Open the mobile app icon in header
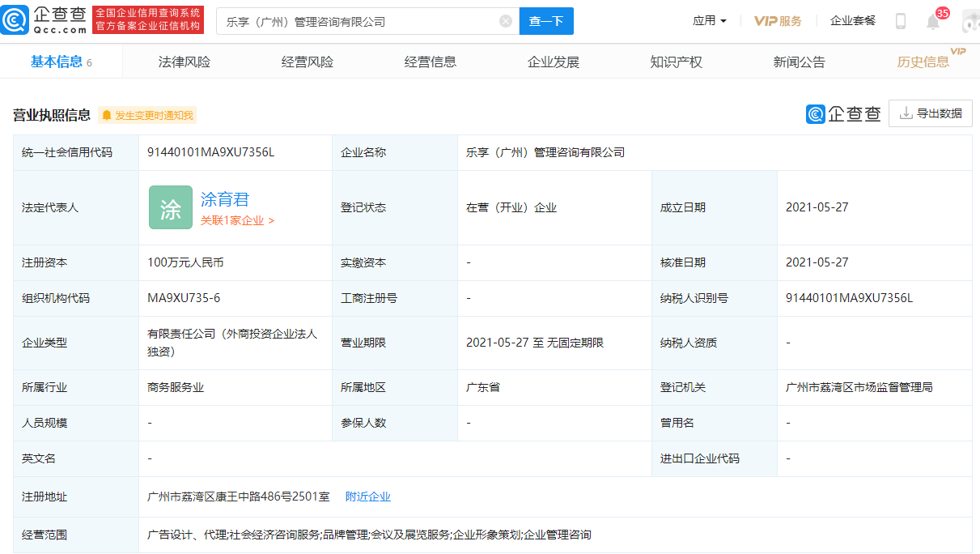This screenshot has height=554, width=980. (x=900, y=22)
